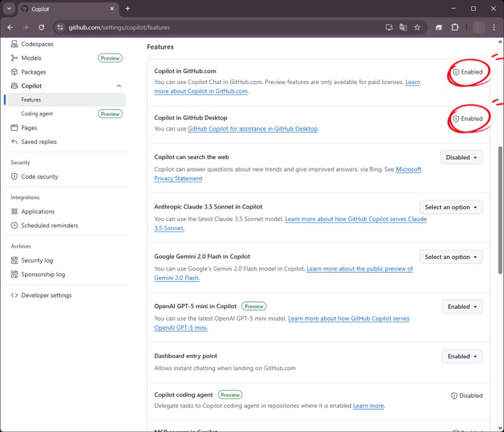The height and width of the screenshot is (432, 504).
Task: Open Codespaces from the sidebar icon
Action: pyautogui.click(x=14, y=44)
